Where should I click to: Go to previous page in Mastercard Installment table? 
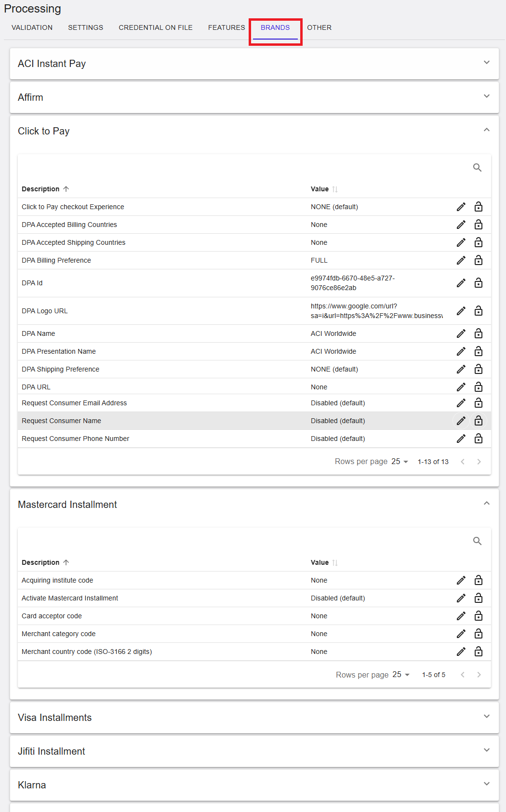[x=463, y=675]
